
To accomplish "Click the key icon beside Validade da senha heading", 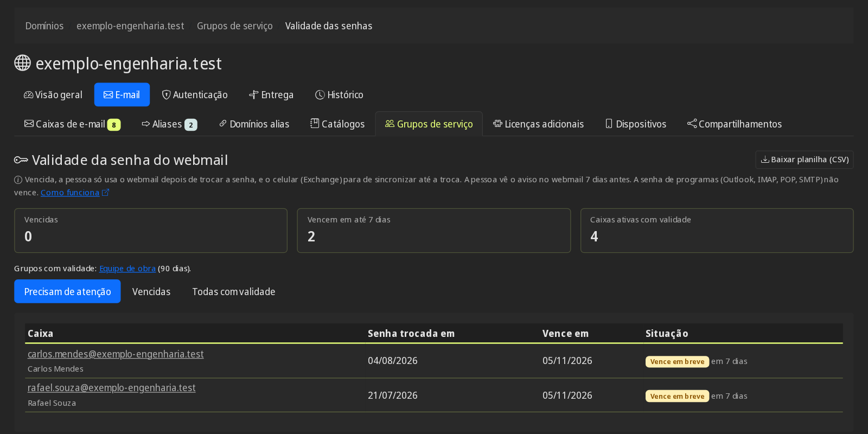I will tap(21, 160).
